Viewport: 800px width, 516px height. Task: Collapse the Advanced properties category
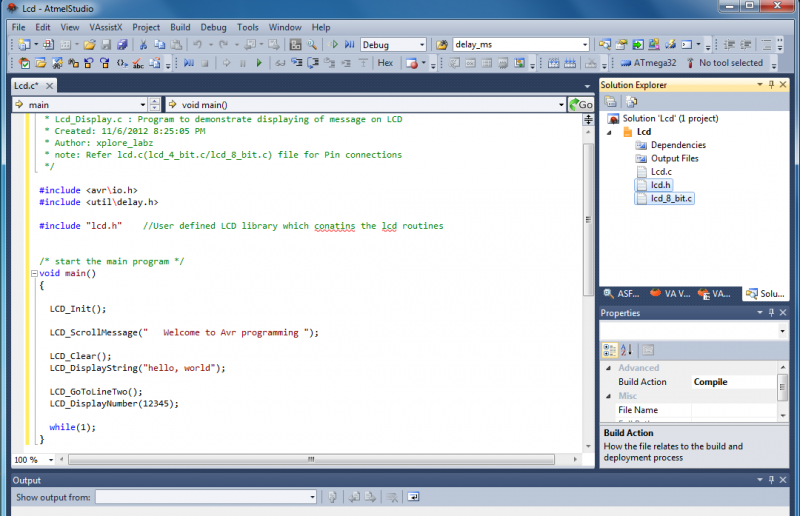[x=609, y=368]
